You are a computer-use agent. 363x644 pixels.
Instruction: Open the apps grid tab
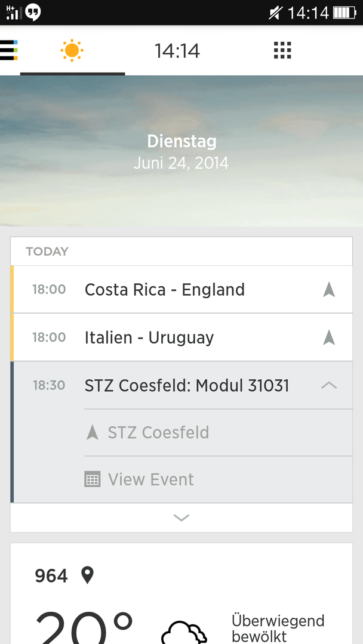pyautogui.click(x=282, y=51)
